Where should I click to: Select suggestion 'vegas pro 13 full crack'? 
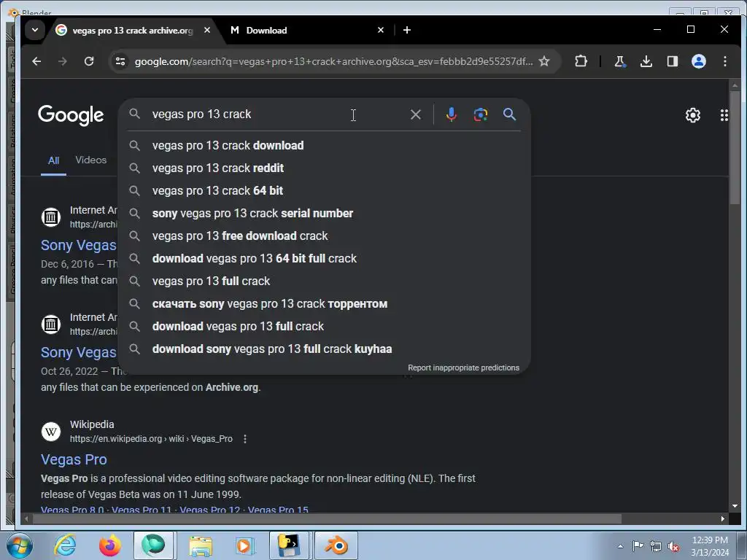pos(324,281)
